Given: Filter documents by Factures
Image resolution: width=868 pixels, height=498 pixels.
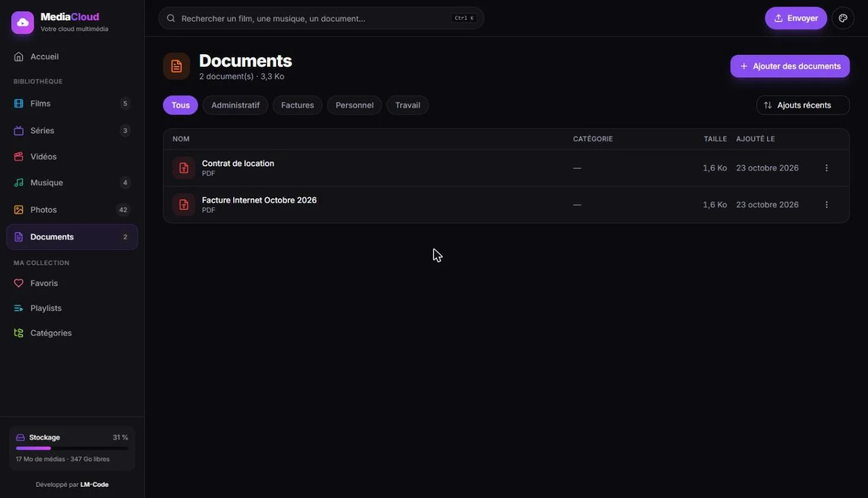Looking at the screenshot, I should [x=297, y=105].
